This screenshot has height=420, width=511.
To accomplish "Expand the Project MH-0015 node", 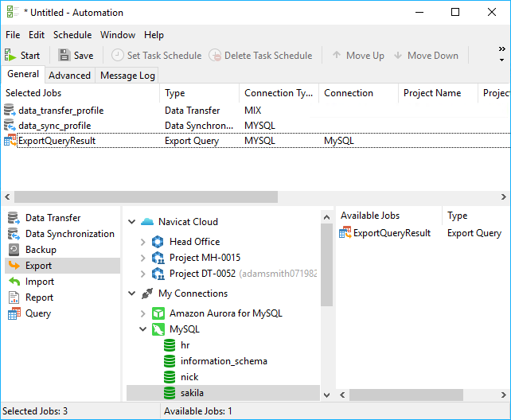I will tap(142, 258).
